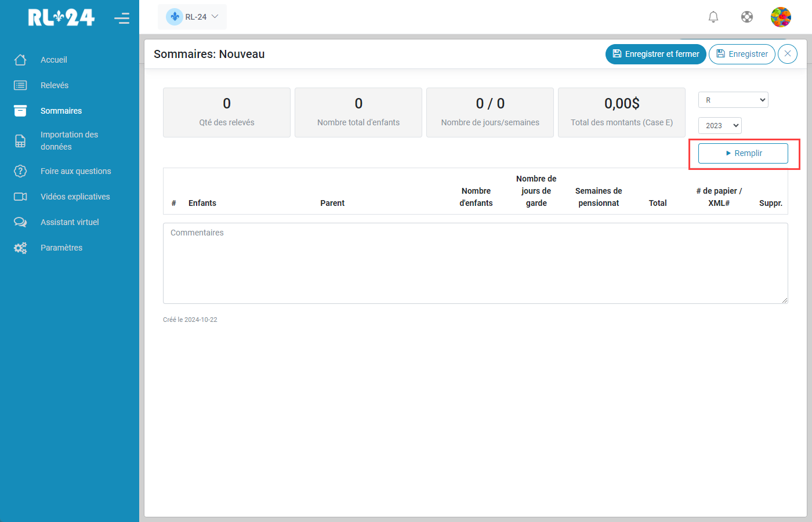Click the Accueil home icon
The image size is (812, 522).
pos(20,60)
